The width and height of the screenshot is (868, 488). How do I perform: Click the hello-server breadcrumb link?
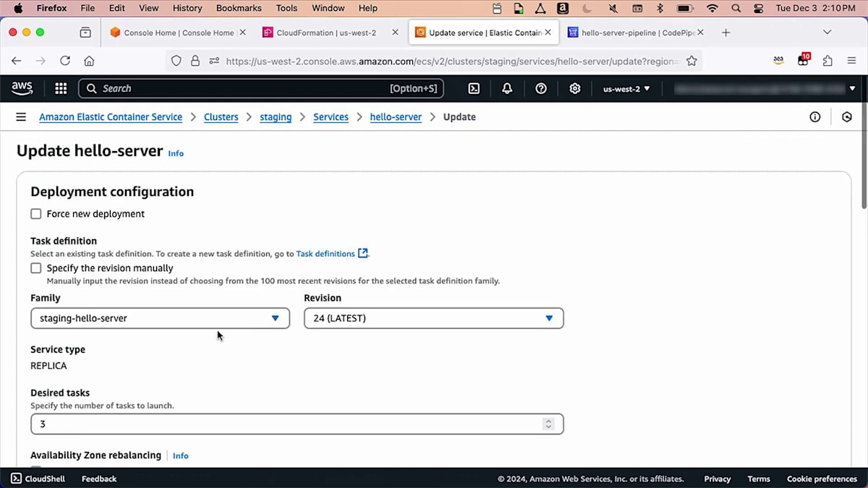click(396, 117)
